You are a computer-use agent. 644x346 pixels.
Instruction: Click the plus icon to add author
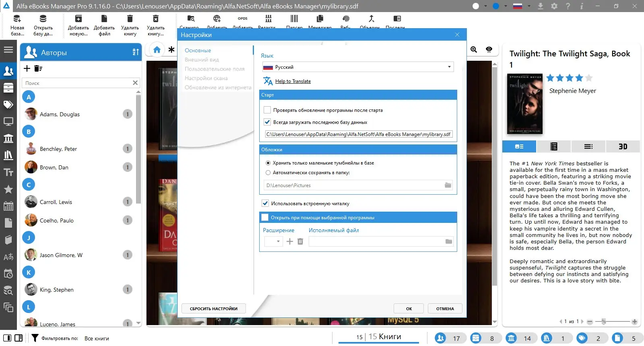(x=27, y=68)
